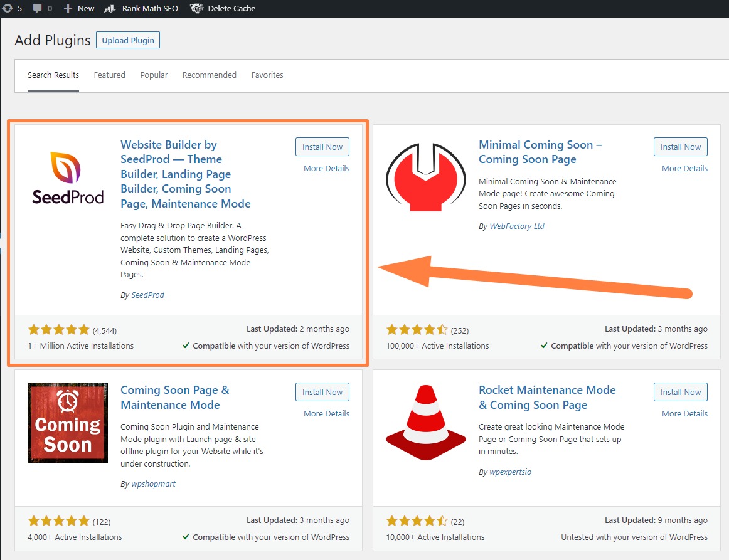This screenshot has width=729, height=560.
Task: Switch to the Featured tab
Action: click(109, 75)
